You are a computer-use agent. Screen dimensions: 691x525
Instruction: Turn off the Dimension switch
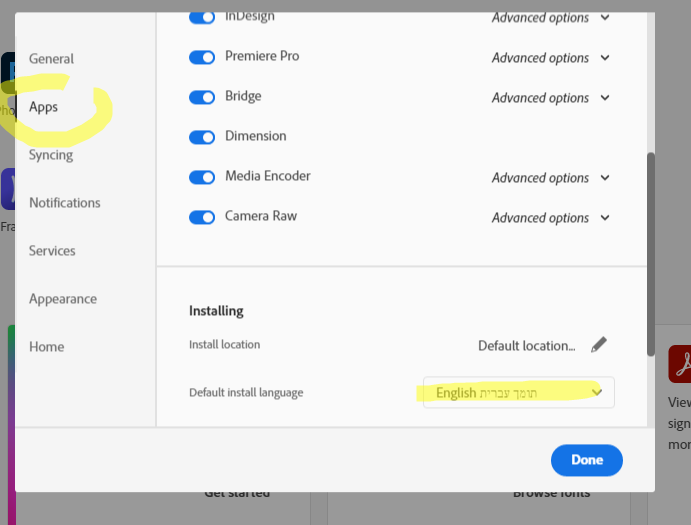tap(202, 137)
